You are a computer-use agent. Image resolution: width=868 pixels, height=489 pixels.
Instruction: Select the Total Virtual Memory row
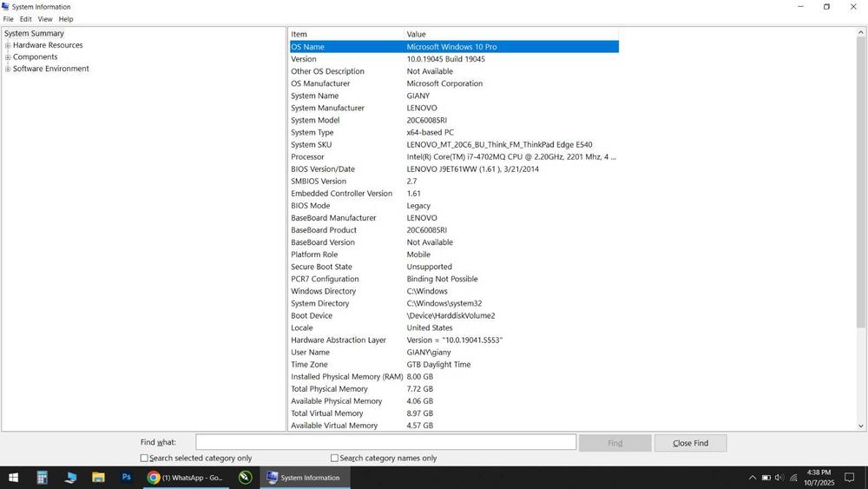454,413
